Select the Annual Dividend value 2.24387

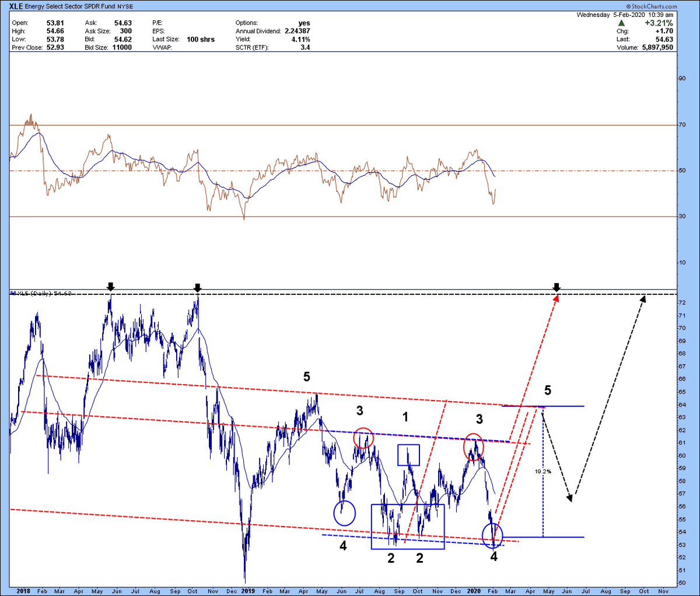pos(297,32)
